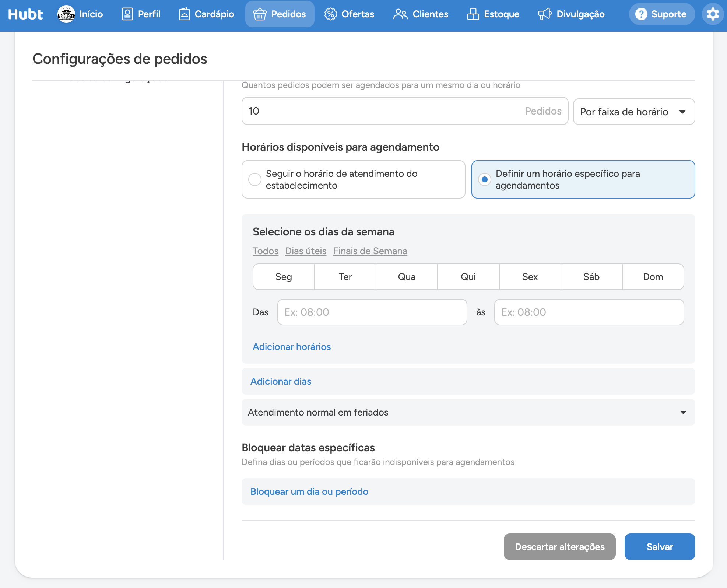Open the Clientes tab

tap(421, 14)
